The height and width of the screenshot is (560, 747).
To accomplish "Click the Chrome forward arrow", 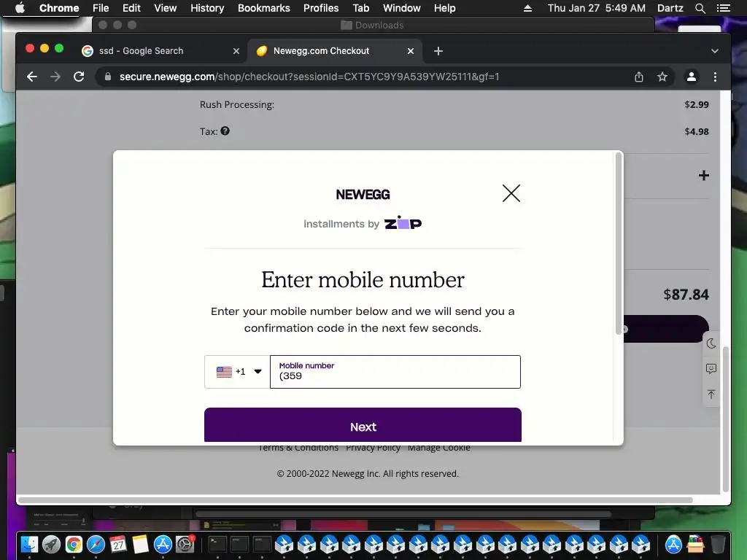I will point(55,77).
